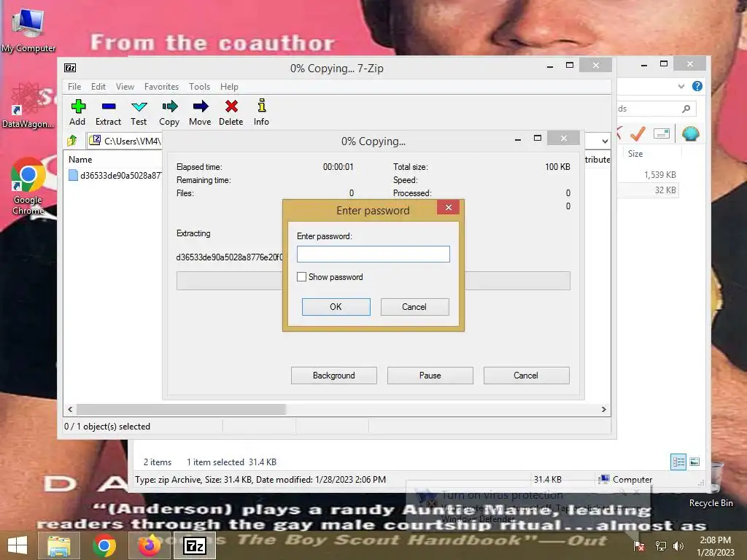Click the 7z logo icon in the title bar
Screen dimensions: 747x560
[x=70, y=68]
